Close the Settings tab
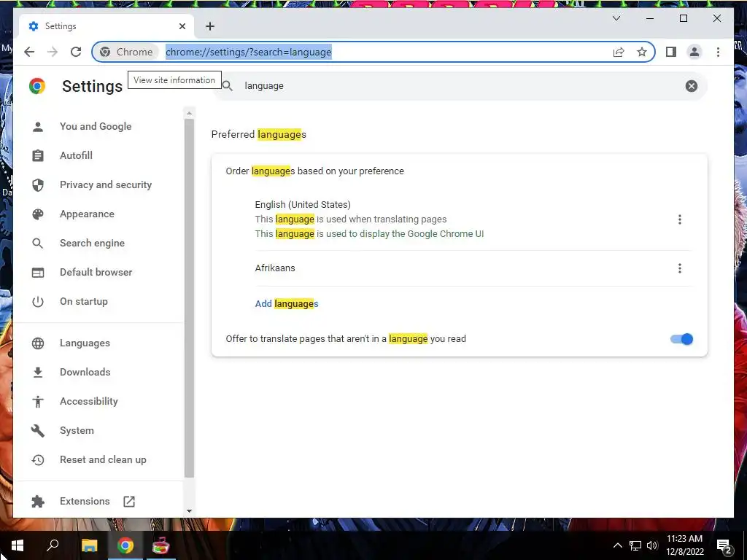 click(x=182, y=26)
